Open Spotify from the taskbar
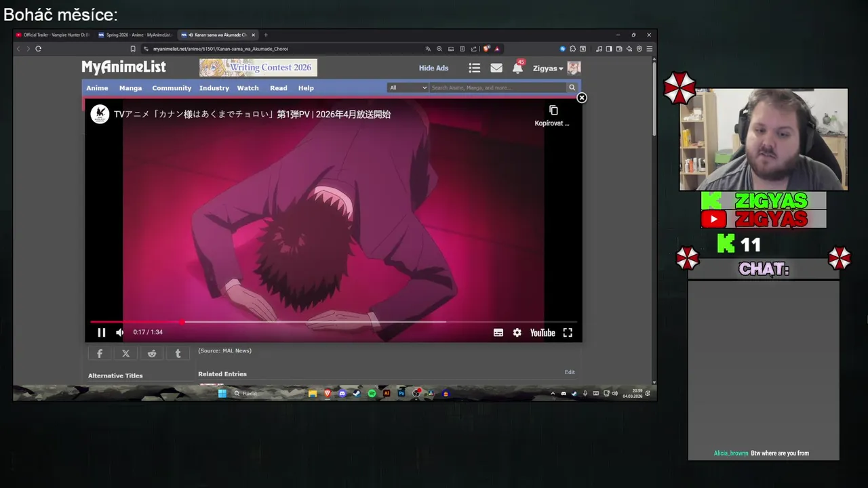Viewport: 868px width, 488px height. point(372,393)
